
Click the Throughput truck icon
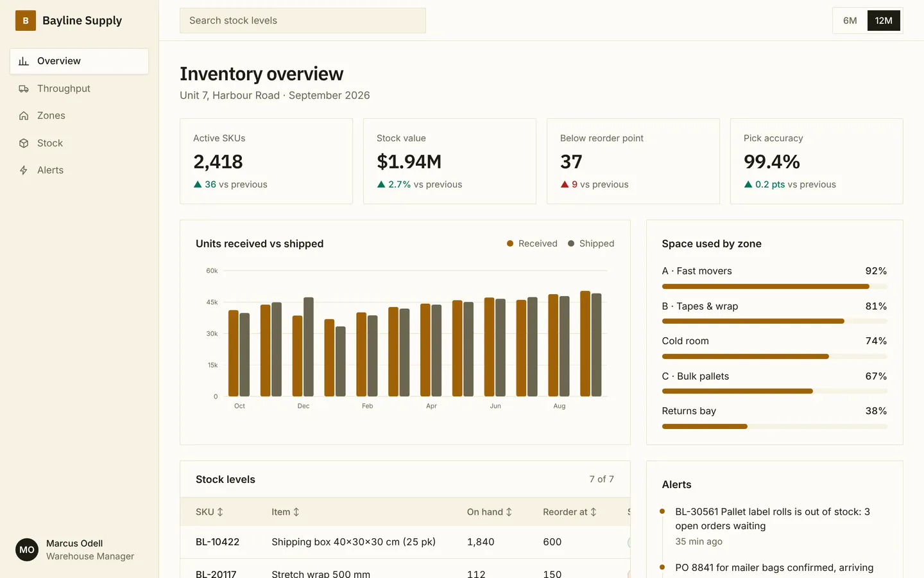[x=24, y=89]
